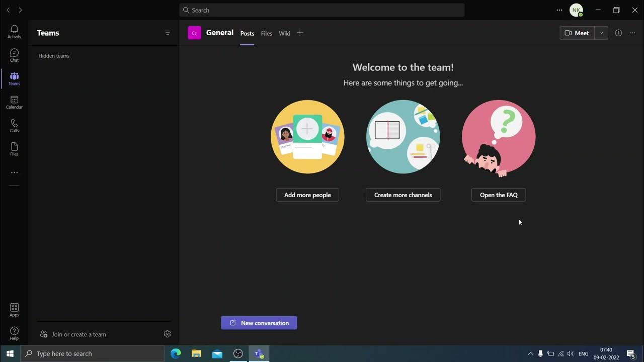Open the NK profile avatar
The image size is (644, 362).
576,10
